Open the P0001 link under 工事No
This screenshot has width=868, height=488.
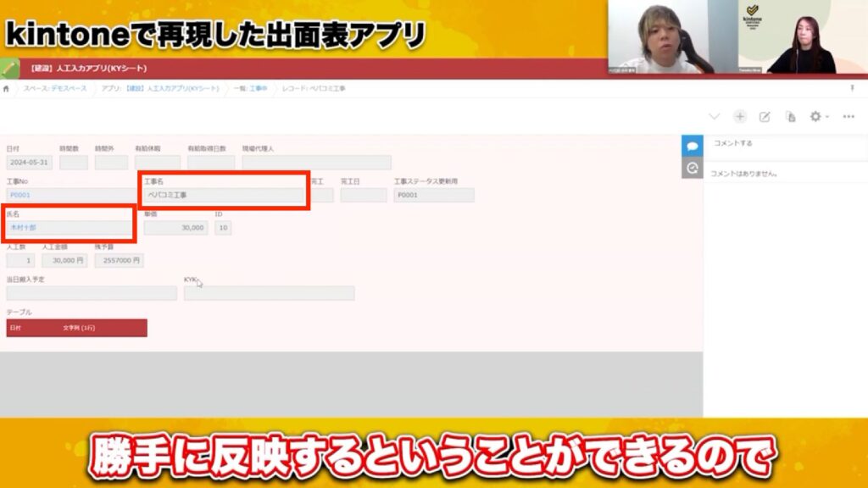click(x=20, y=195)
